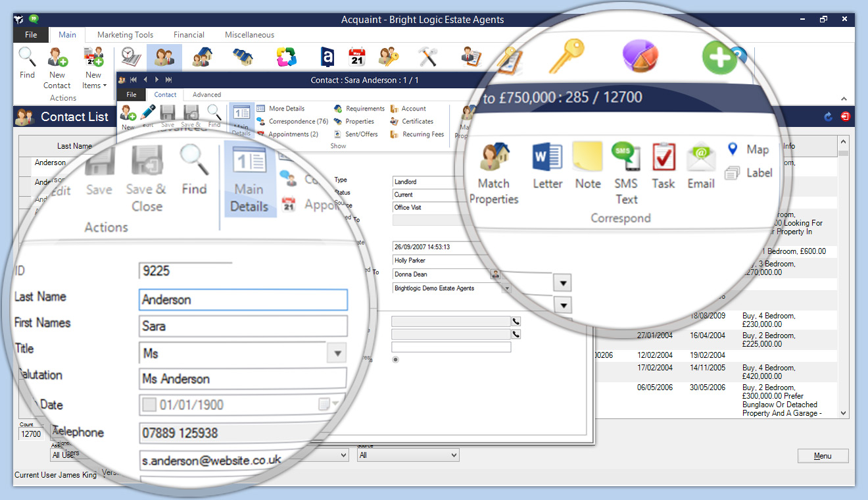Viewport: 868px width, 500px height.
Task: Open Correspondence (76) view
Action: [293, 121]
